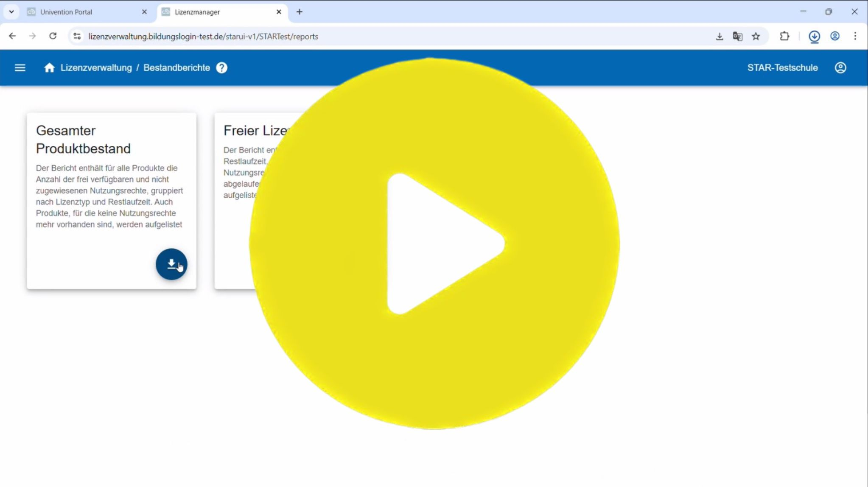Viewport: 868px width, 487px height.
Task: Click the Google Translate icon
Action: [737, 36]
